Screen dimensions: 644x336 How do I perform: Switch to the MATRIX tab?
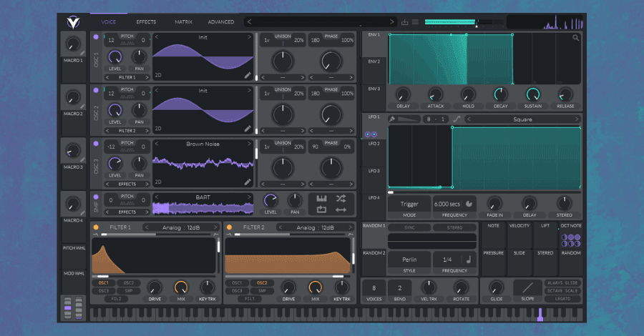click(x=183, y=21)
